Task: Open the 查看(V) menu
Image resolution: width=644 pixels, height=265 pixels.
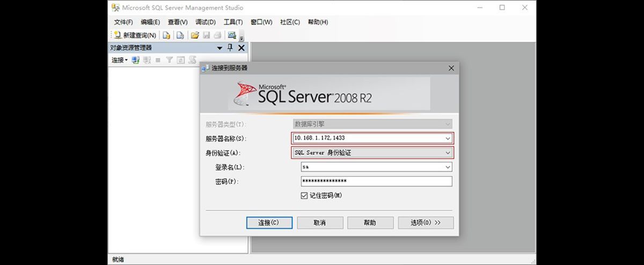Action: point(178,22)
